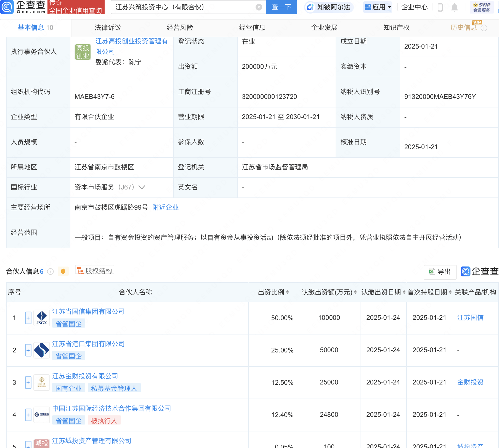The width and height of the screenshot is (499, 448).
Task: Select registration number 320000000123720
Action: [x=269, y=97]
